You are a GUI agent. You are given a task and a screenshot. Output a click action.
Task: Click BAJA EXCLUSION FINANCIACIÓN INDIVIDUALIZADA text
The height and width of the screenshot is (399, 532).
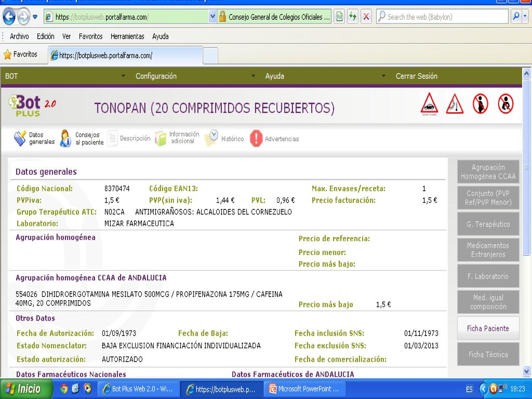181,345
